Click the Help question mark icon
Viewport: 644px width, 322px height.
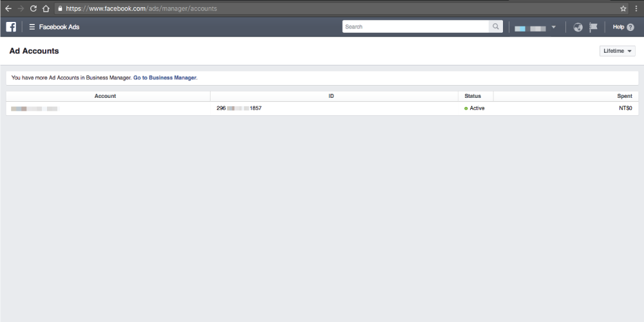[630, 27]
